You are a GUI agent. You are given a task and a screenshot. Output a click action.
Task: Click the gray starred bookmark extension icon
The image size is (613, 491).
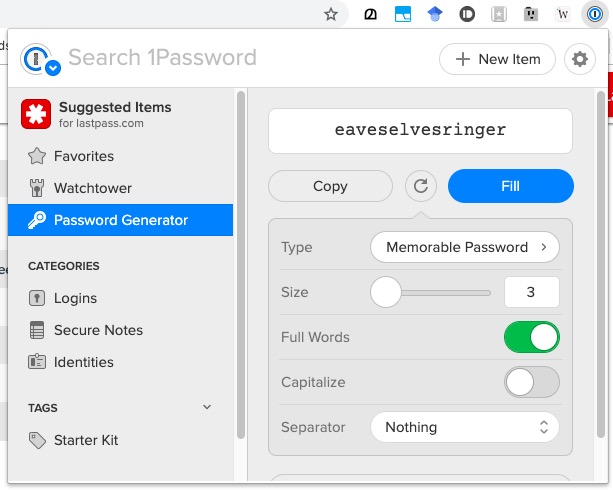[x=499, y=14]
